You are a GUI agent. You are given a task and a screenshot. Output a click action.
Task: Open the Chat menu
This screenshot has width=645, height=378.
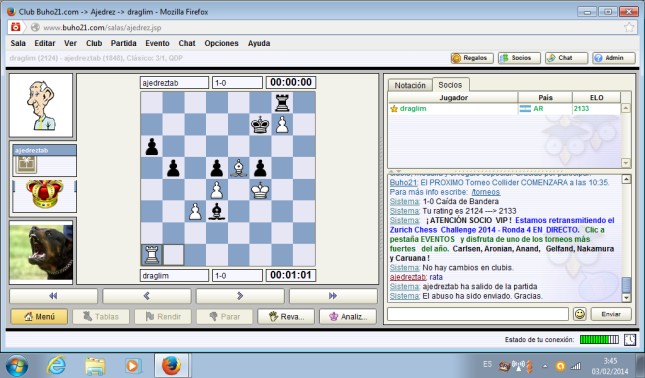point(187,43)
